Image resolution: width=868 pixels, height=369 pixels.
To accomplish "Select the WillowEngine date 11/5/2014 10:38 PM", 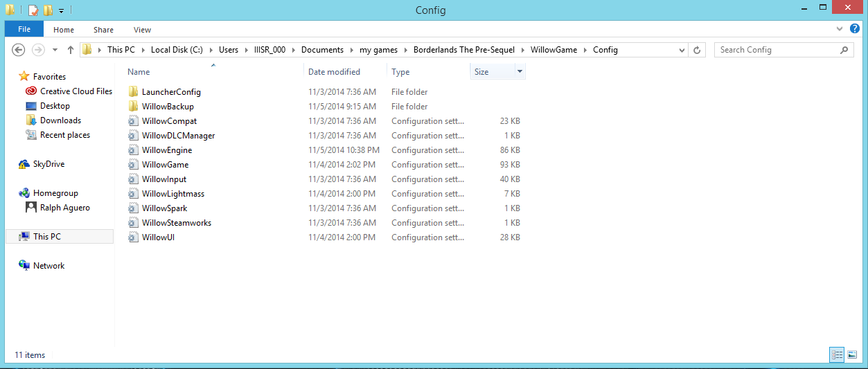I will pyautogui.click(x=344, y=150).
